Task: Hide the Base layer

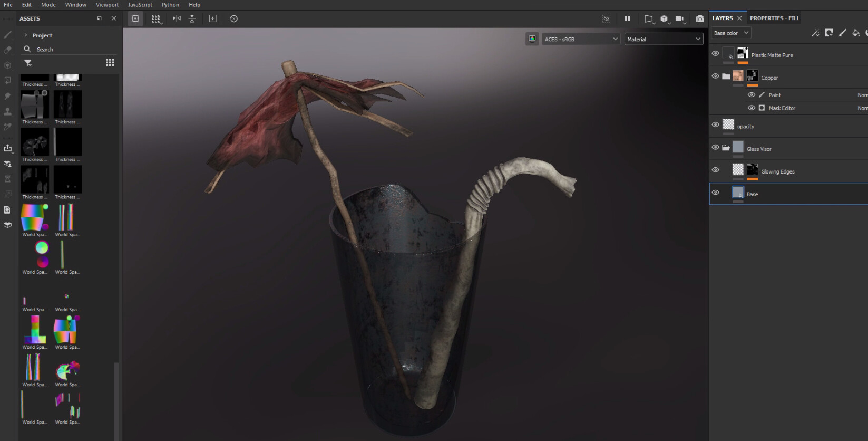Action: tap(715, 193)
